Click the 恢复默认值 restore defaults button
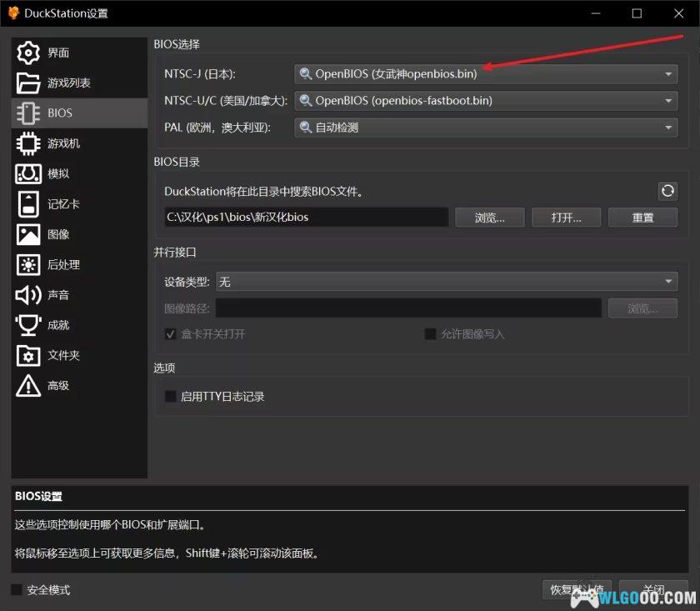 click(x=577, y=588)
